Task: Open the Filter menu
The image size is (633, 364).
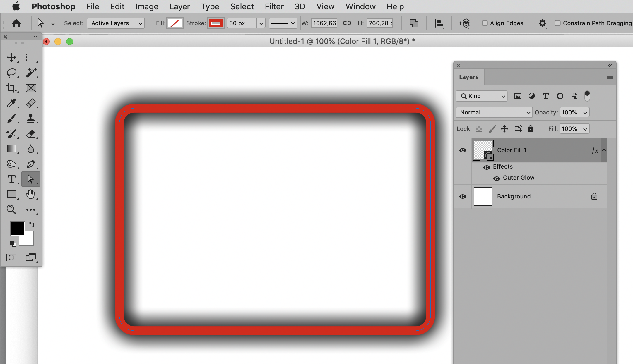Action: tap(274, 6)
